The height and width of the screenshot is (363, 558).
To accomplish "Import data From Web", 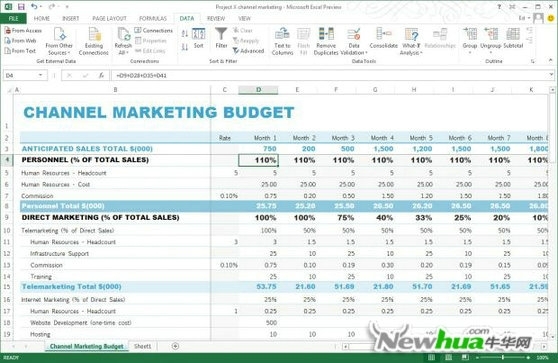I will tap(20, 41).
